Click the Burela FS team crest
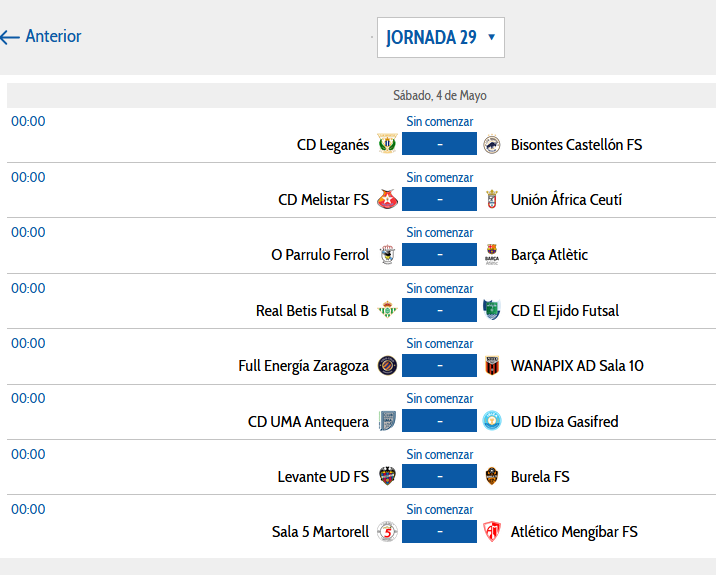 click(492, 476)
